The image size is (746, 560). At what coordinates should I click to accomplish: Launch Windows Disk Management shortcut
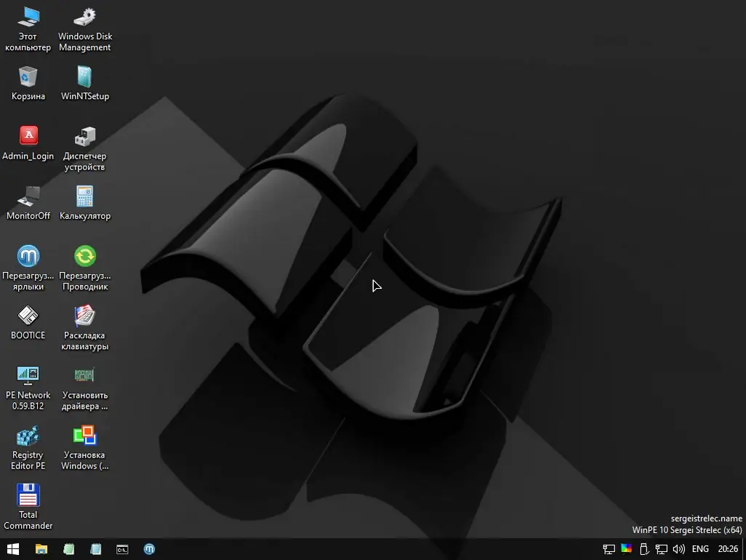pos(85,28)
